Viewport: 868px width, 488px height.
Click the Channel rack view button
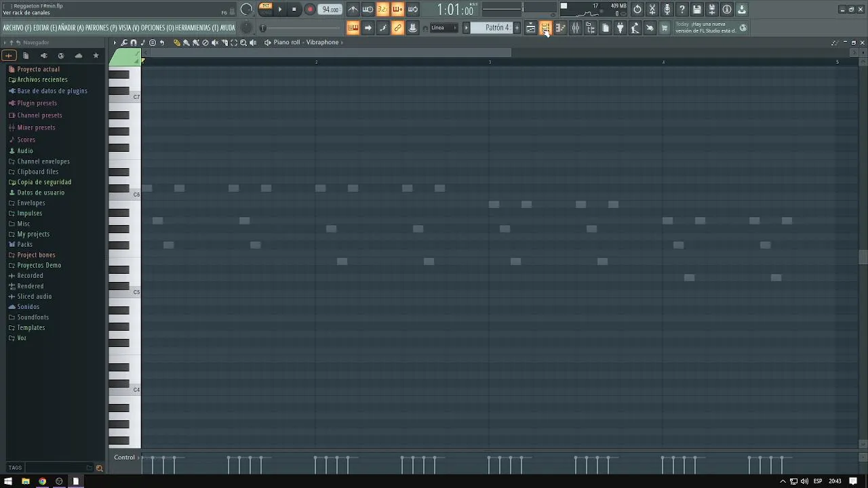[545, 28]
